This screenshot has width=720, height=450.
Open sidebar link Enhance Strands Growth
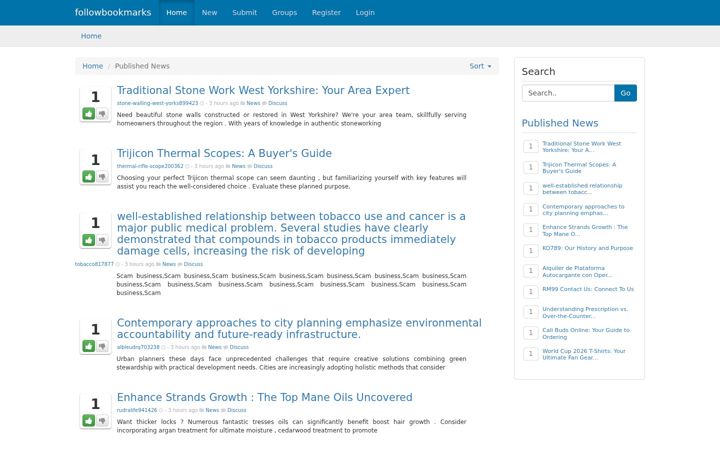pyautogui.click(x=585, y=231)
